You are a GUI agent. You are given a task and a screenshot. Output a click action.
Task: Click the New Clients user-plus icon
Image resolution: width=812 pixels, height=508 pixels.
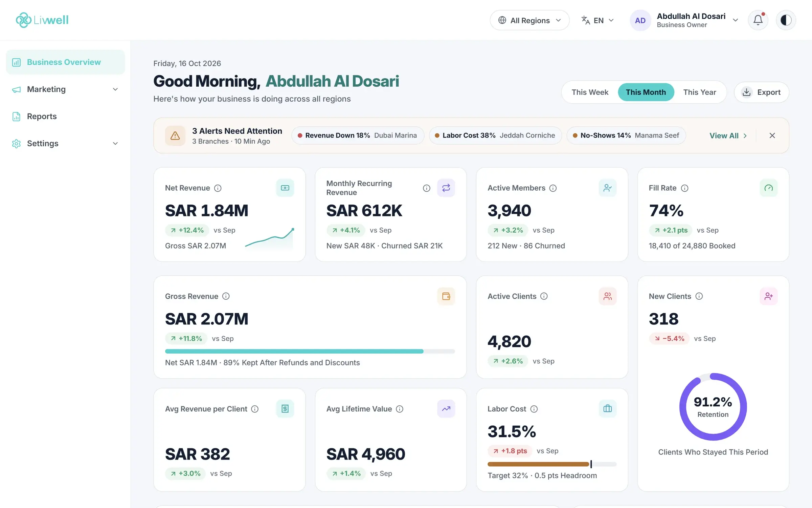point(768,296)
